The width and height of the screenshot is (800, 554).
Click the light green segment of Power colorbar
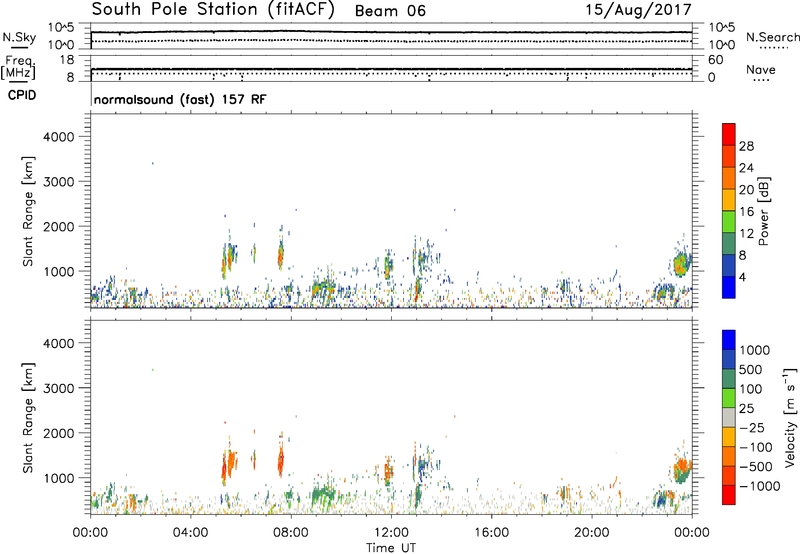(x=729, y=221)
